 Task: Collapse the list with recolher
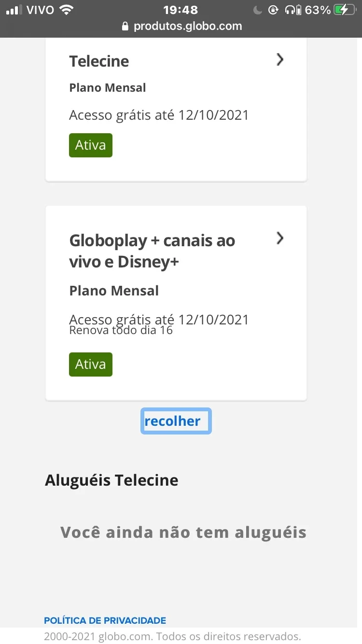click(176, 421)
